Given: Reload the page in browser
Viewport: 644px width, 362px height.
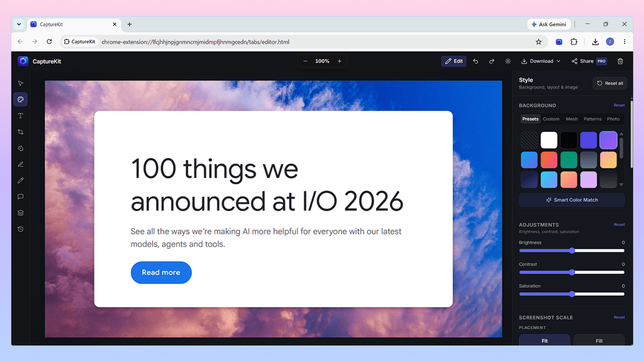Looking at the screenshot, I should (49, 42).
